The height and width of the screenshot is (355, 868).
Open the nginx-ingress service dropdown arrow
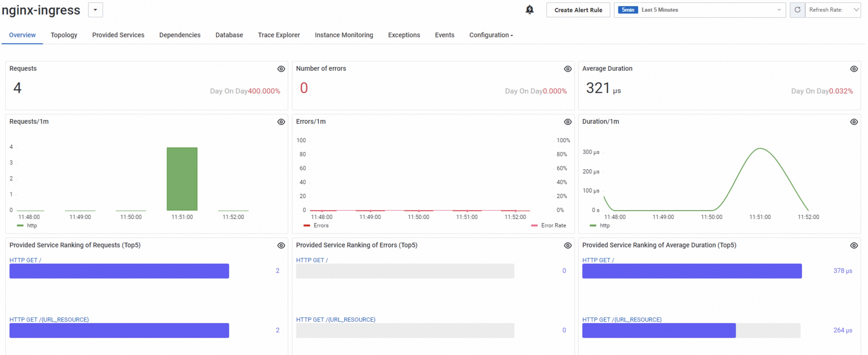point(95,10)
